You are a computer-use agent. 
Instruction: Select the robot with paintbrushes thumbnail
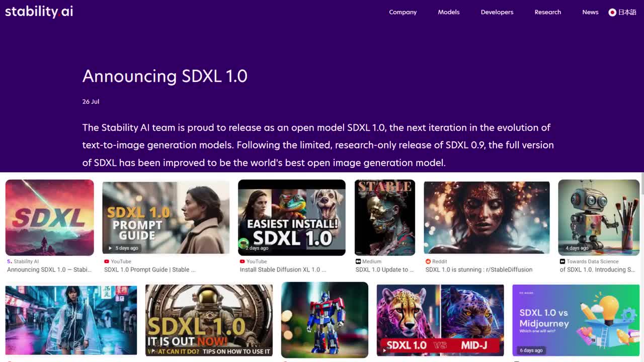coord(599,218)
